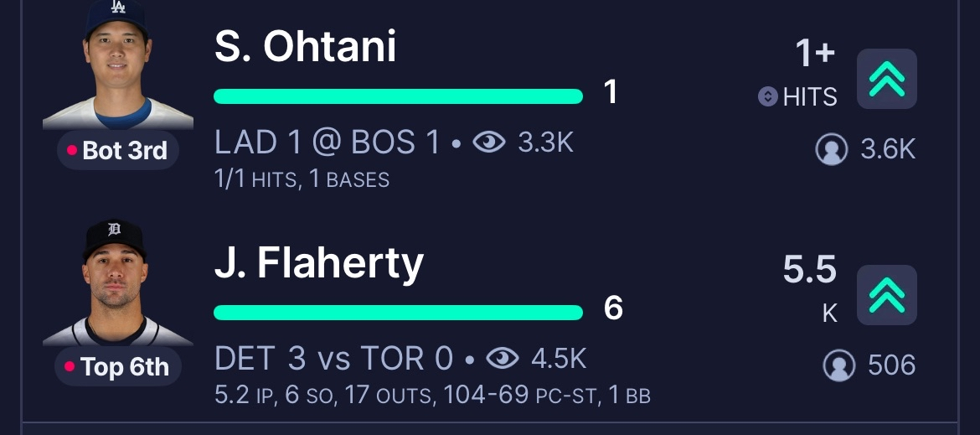980x435 pixels.
Task: Select the 1+ hits line value
Action: (815, 54)
